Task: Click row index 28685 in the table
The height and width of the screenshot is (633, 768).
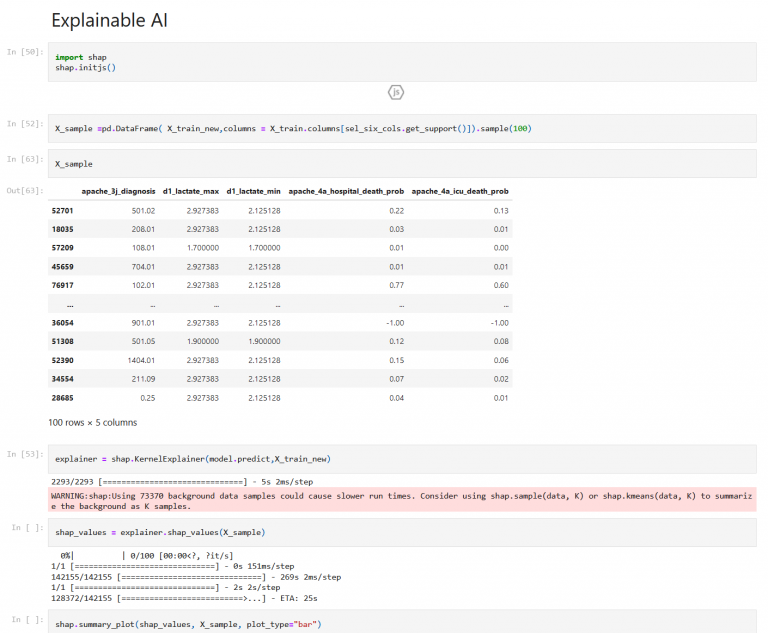Action: point(62,399)
